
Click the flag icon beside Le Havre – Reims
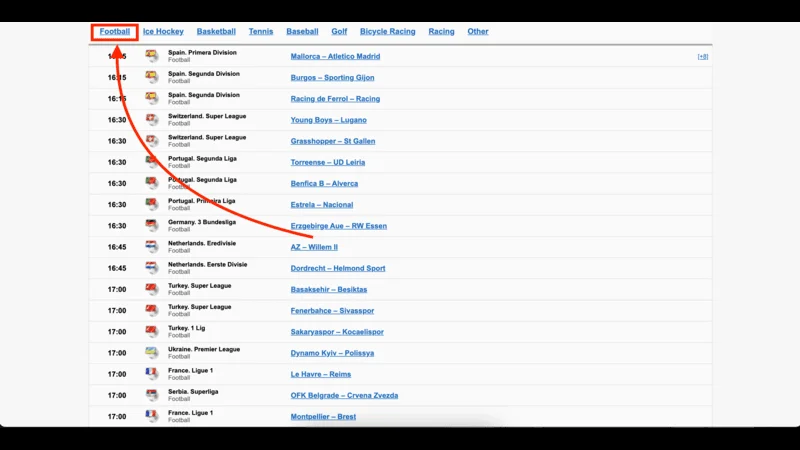pyautogui.click(x=152, y=374)
